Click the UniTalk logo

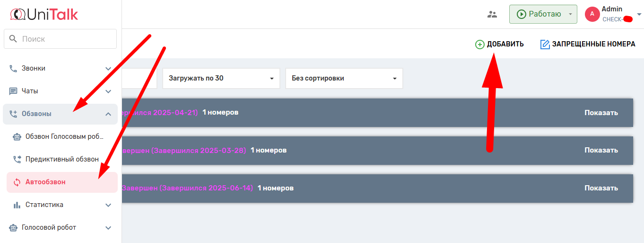point(44,14)
